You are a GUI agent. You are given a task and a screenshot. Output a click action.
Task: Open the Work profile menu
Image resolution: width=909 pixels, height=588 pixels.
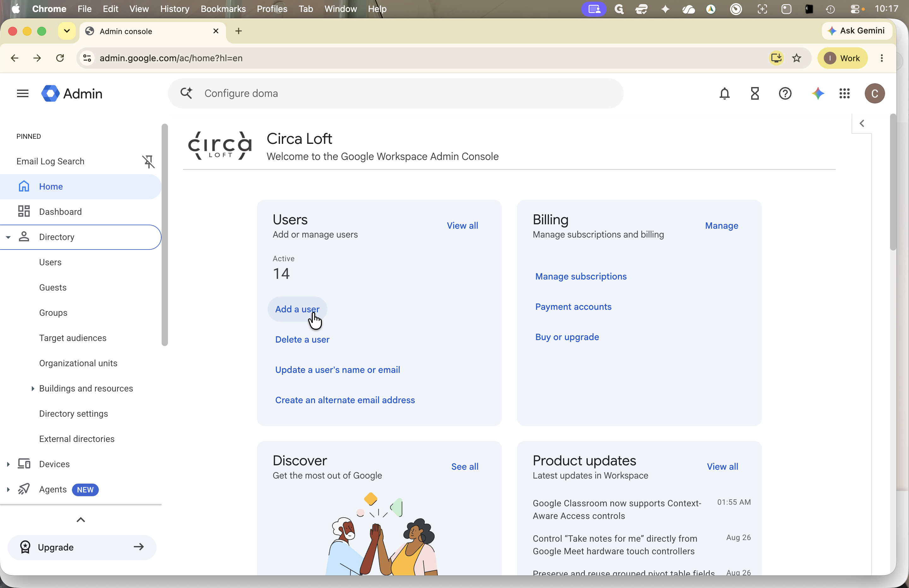[842, 58]
